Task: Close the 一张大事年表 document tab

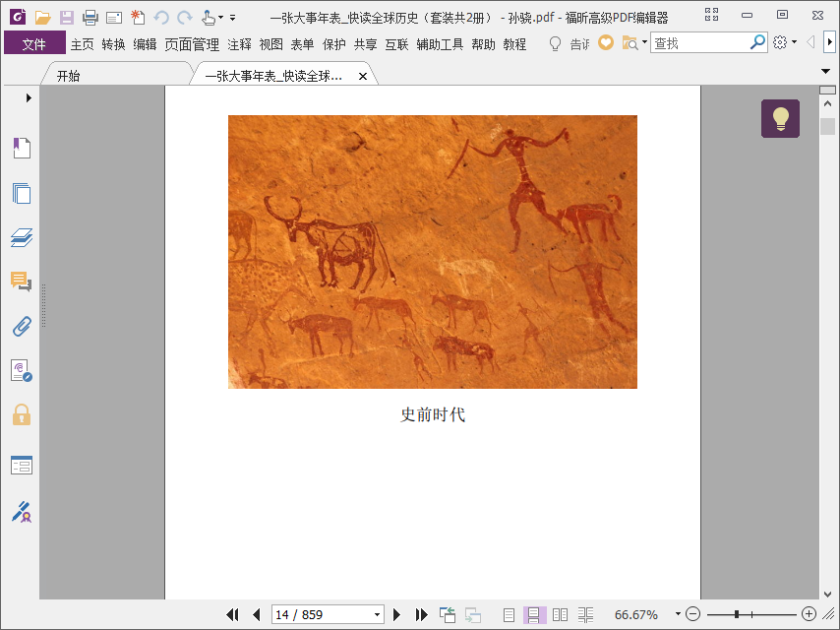Action: coord(363,76)
